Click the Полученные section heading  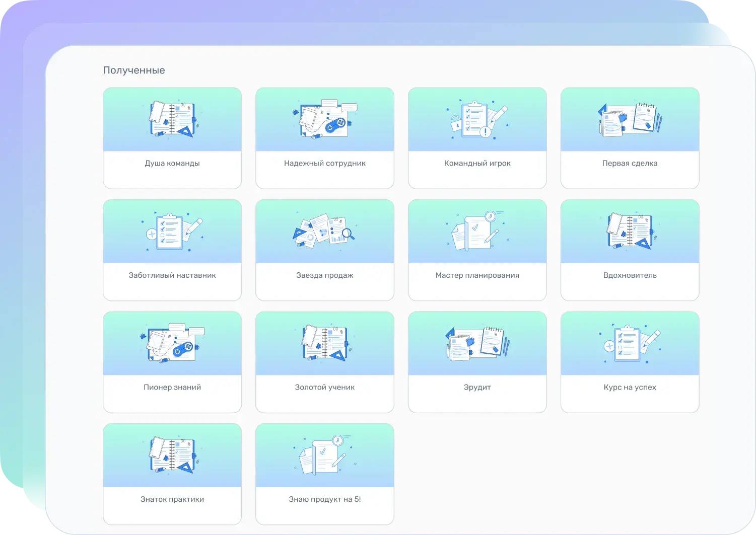pyautogui.click(x=134, y=70)
